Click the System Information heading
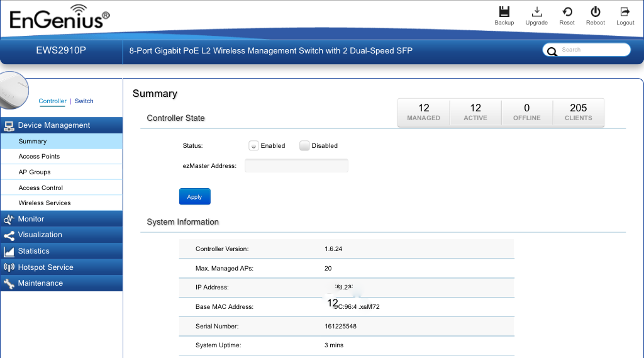644x358 pixels. (183, 222)
